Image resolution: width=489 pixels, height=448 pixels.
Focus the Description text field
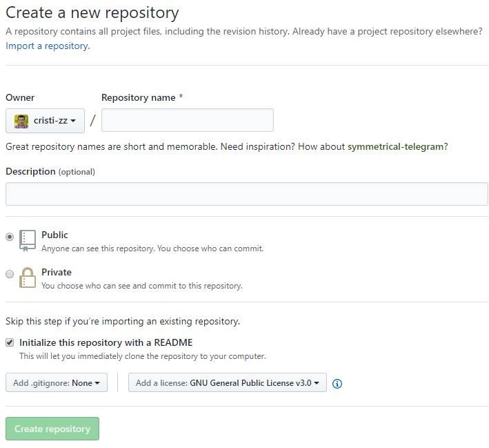tap(246, 194)
